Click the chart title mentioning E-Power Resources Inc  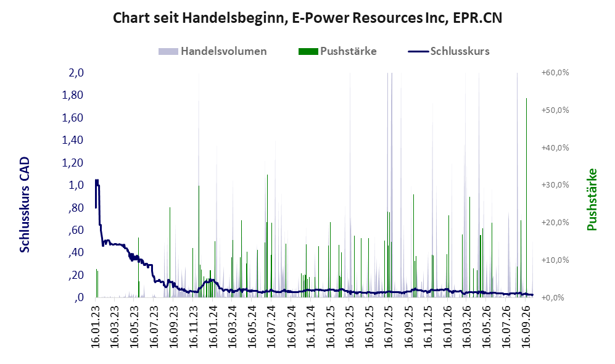pyautogui.click(x=307, y=18)
